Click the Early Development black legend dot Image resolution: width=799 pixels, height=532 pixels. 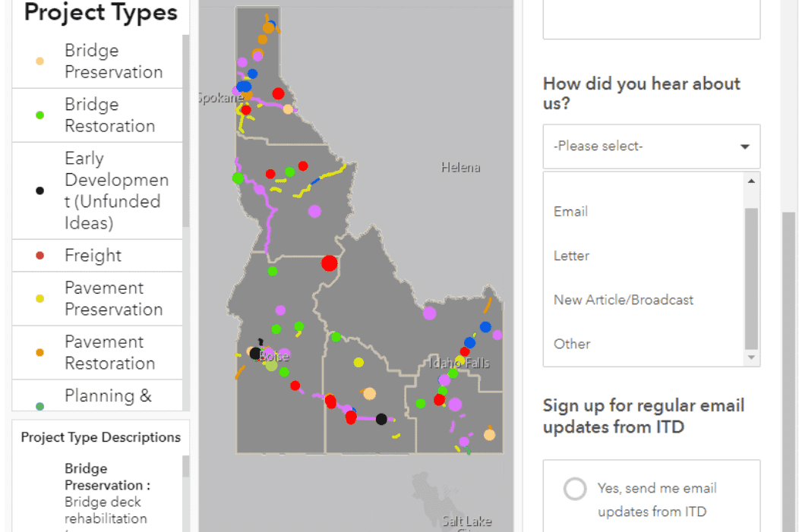point(39,191)
